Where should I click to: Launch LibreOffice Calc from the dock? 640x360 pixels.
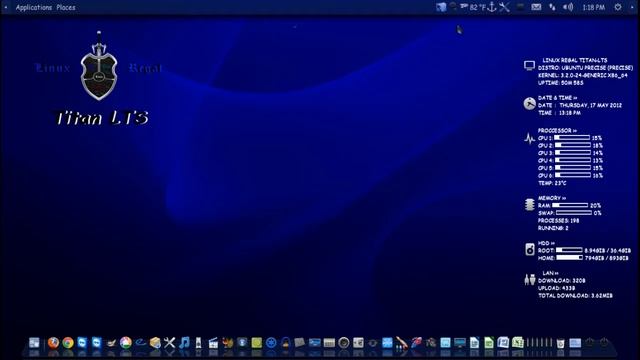pos(489,342)
